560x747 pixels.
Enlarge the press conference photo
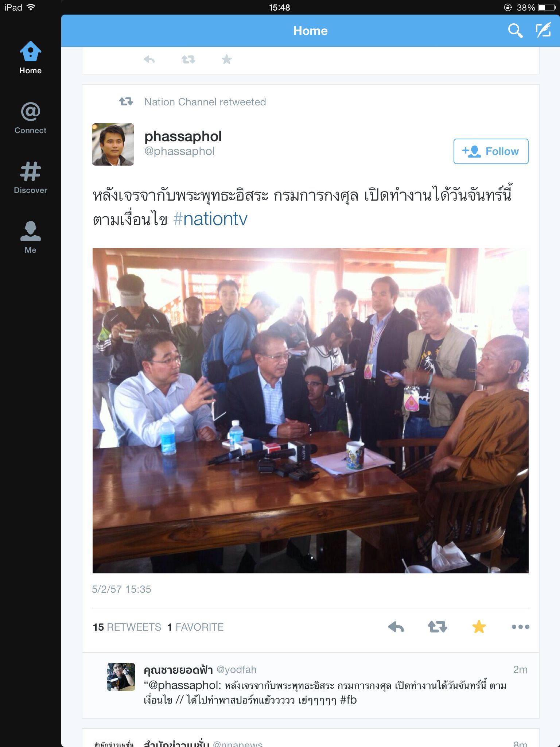click(310, 411)
